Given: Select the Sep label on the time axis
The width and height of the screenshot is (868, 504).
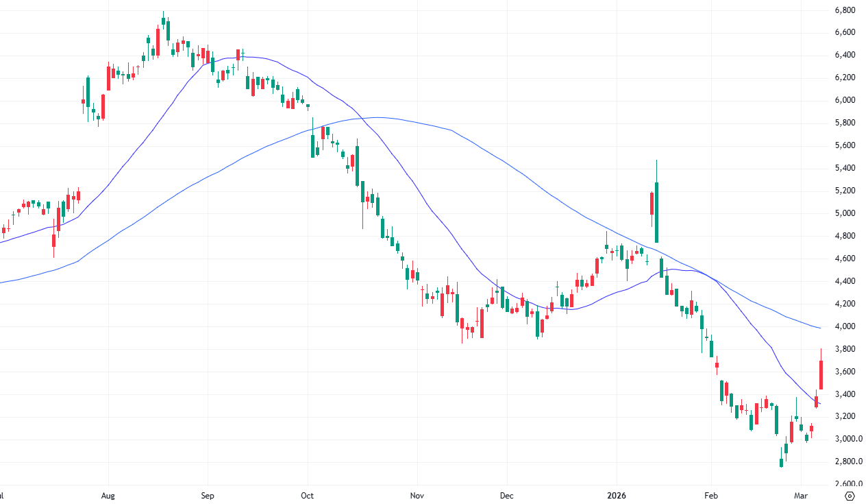Looking at the screenshot, I should pos(208,495).
